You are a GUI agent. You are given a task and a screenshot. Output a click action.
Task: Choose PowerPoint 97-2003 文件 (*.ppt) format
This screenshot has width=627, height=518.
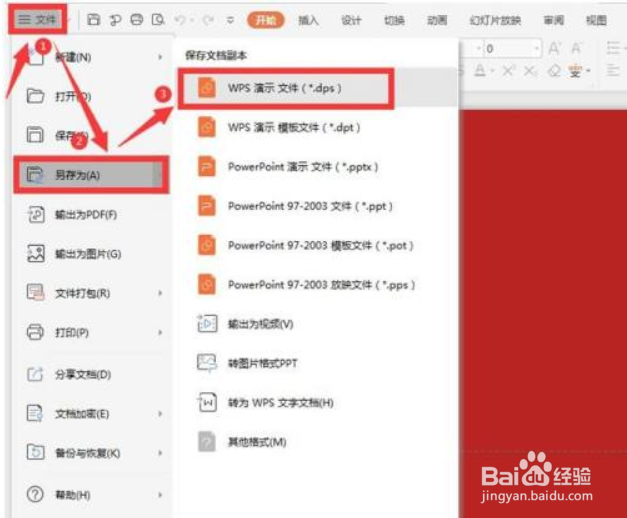coord(317,206)
